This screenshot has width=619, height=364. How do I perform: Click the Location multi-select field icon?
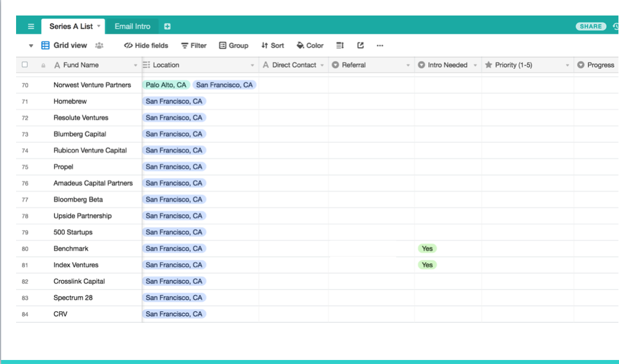tap(146, 65)
